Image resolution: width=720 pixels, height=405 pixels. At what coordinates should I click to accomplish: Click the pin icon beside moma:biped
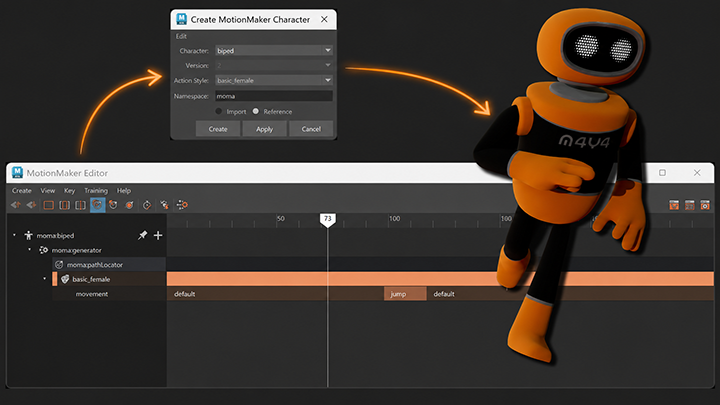[x=142, y=236]
